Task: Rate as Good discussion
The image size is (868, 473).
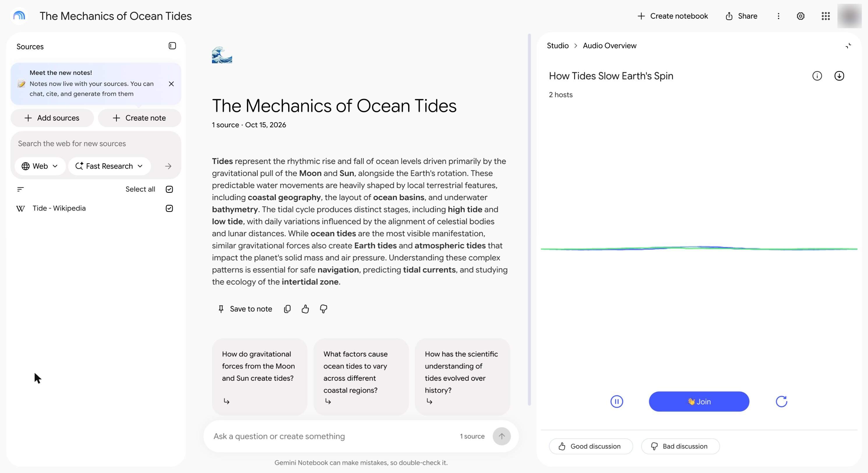Action: [x=591, y=446]
